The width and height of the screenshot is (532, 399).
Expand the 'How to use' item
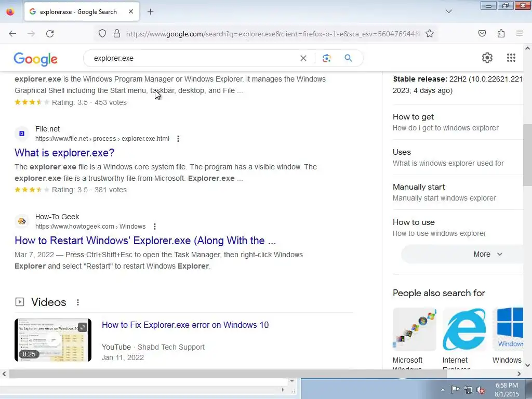(457, 228)
